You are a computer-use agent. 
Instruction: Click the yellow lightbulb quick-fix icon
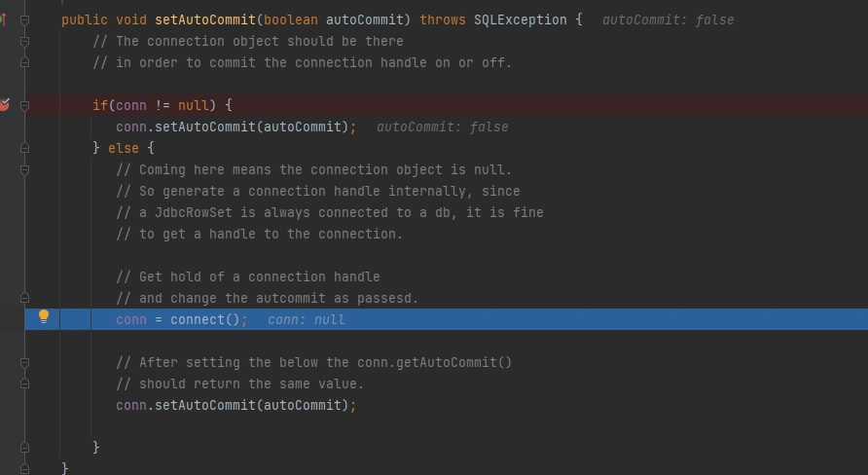click(x=44, y=316)
